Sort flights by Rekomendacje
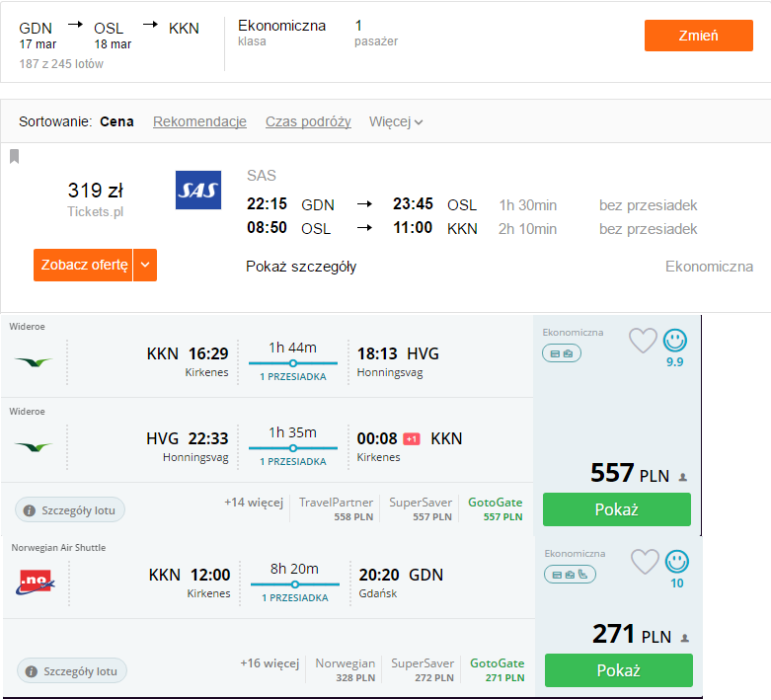 (x=199, y=121)
